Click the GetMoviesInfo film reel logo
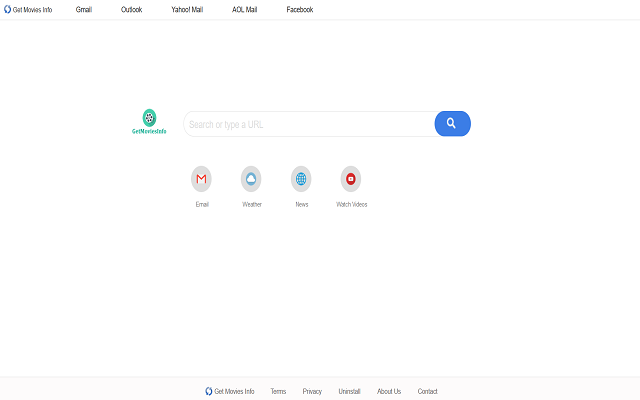This screenshot has width=640, height=400. coord(149,122)
